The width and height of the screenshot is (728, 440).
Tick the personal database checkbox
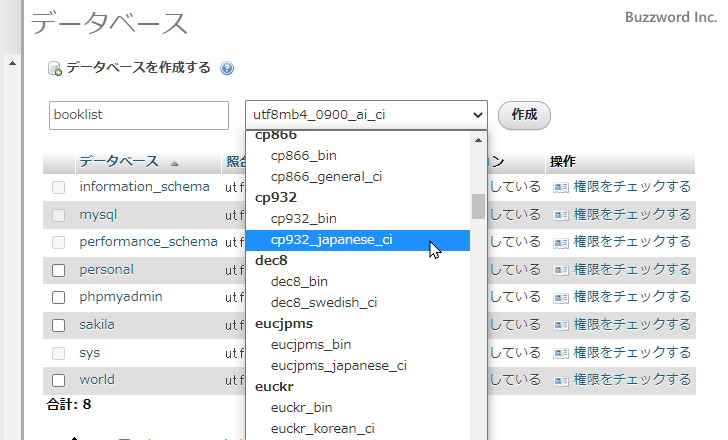point(58,271)
